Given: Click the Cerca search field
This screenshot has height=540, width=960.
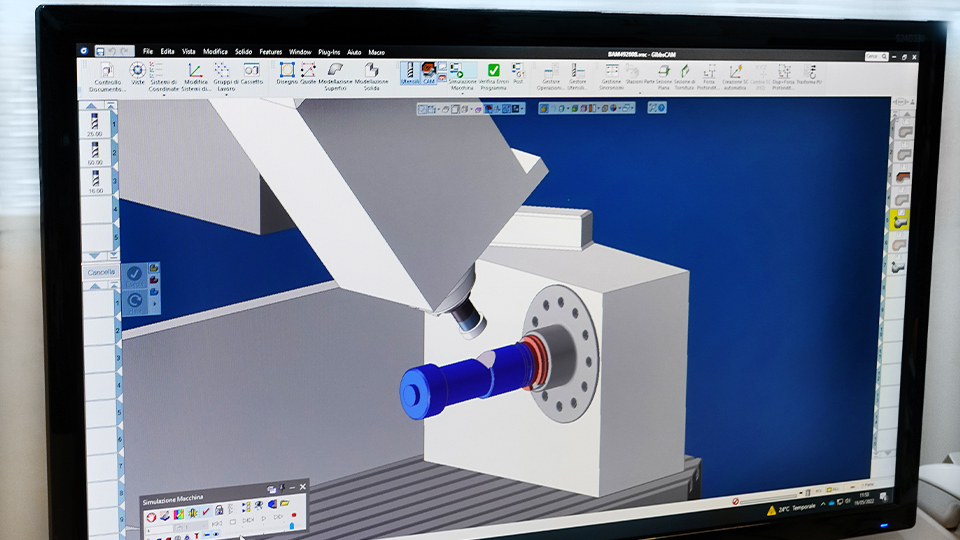Looking at the screenshot, I should 872,57.
